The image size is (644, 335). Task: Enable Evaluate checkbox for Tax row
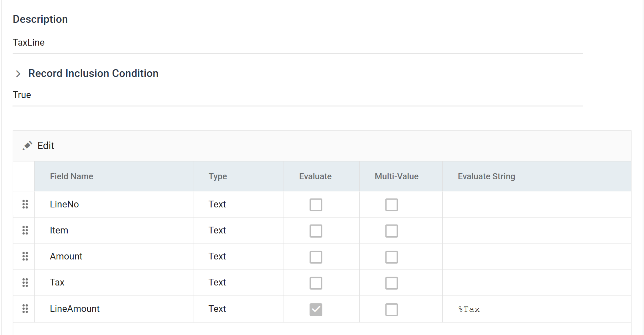(316, 283)
